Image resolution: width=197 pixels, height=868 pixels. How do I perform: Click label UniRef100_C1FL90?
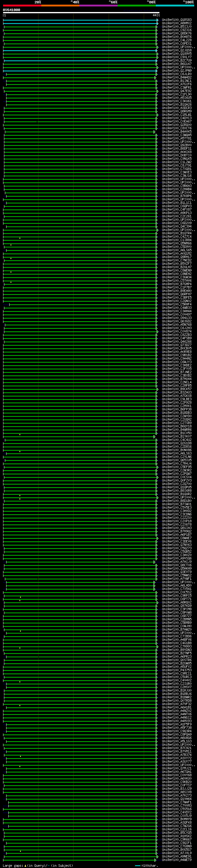[x=177, y=94]
